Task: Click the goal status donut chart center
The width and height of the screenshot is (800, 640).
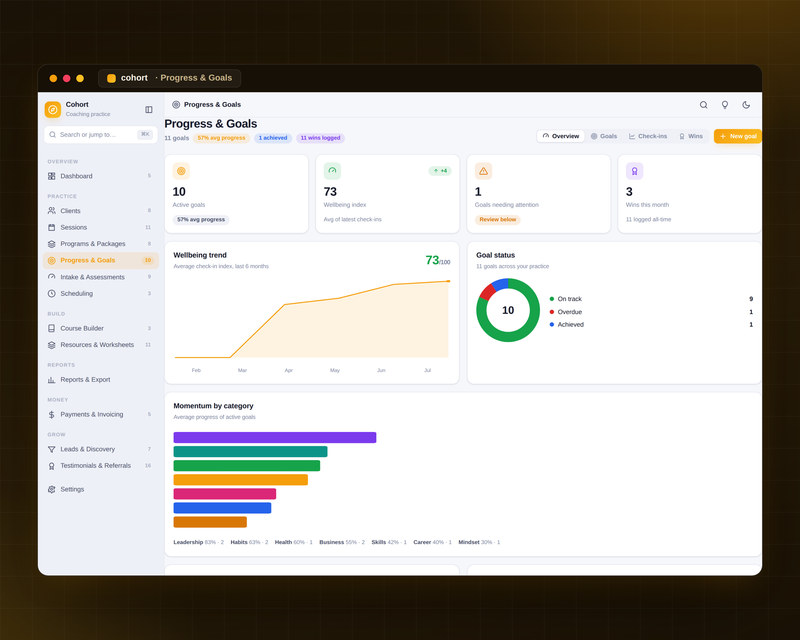Action: pos(508,310)
